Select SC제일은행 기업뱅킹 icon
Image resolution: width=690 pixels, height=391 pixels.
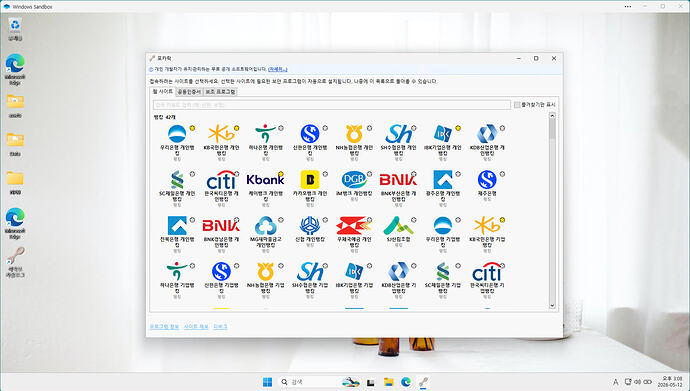click(443, 272)
